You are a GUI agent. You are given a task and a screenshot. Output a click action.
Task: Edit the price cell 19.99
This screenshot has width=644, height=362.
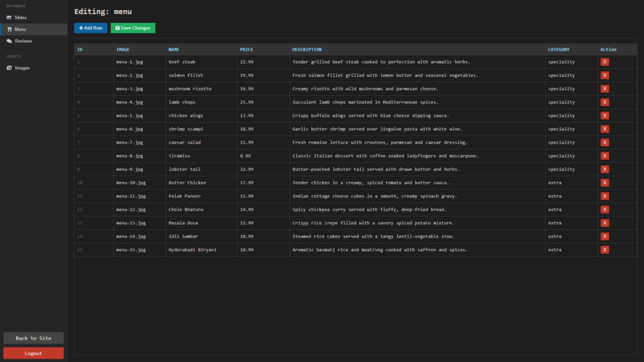point(263,76)
